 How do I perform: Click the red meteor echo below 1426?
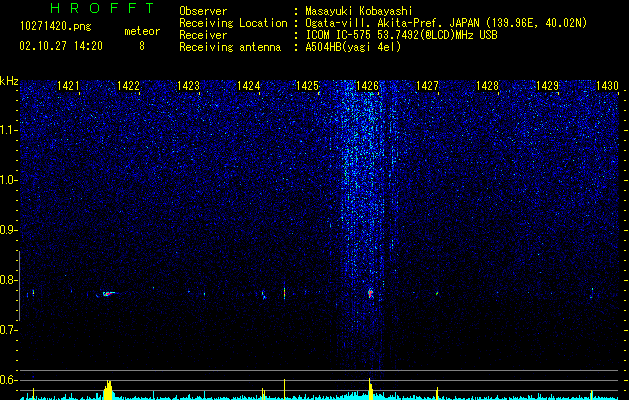[370, 293]
